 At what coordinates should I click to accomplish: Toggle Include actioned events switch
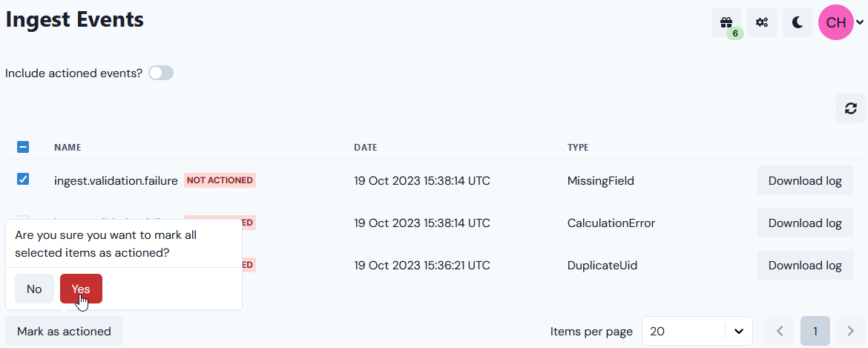pyautogui.click(x=161, y=73)
